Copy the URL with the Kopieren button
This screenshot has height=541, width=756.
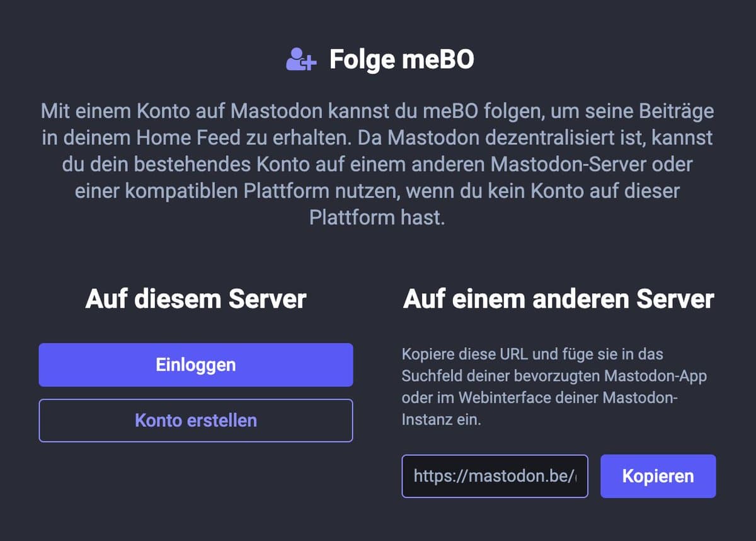pyautogui.click(x=658, y=476)
